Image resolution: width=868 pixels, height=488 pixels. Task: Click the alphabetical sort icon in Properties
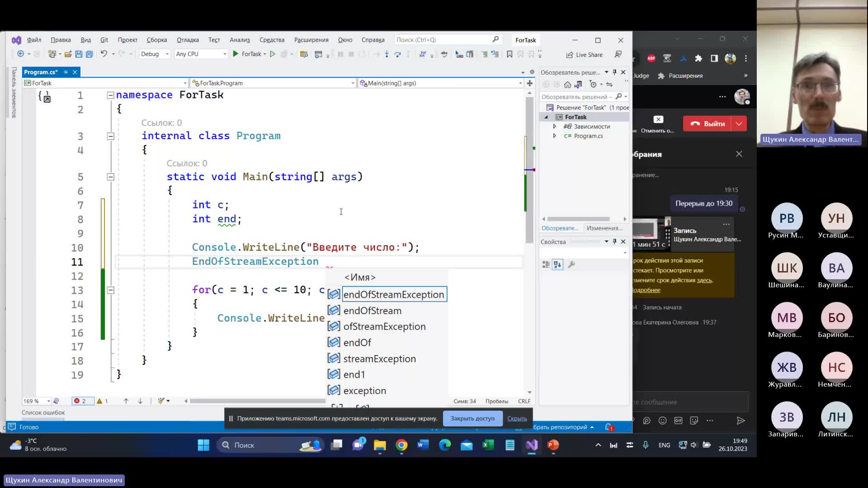click(557, 264)
